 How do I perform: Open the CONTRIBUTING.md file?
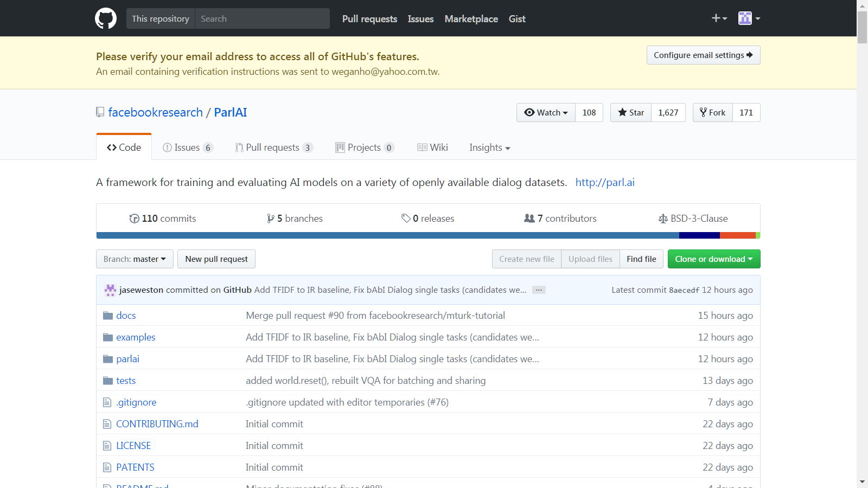click(x=157, y=424)
